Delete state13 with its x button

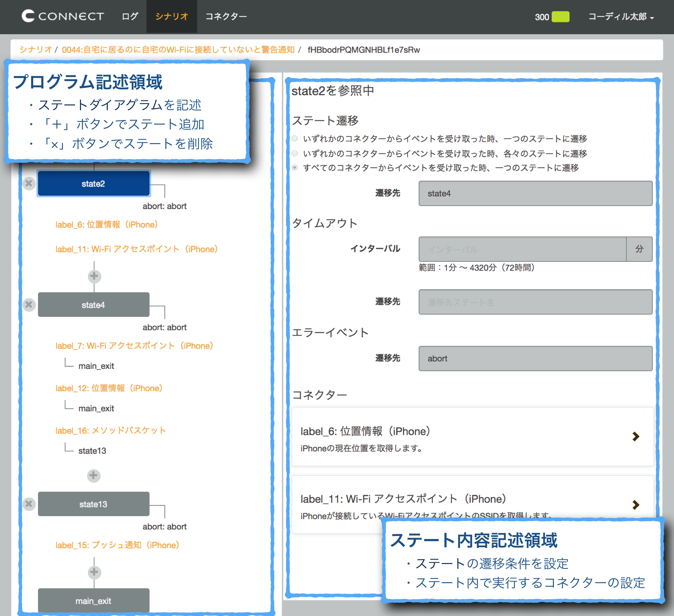(x=29, y=504)
